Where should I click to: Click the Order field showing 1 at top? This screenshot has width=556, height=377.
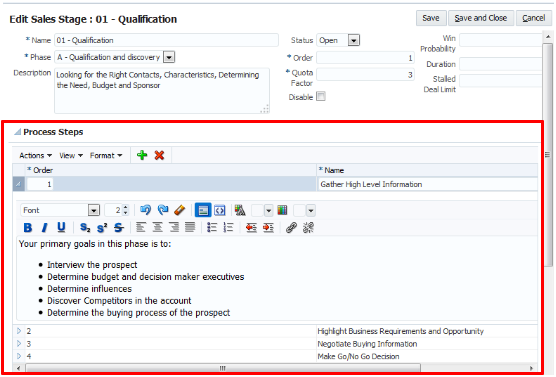click(x=365, y=57)
